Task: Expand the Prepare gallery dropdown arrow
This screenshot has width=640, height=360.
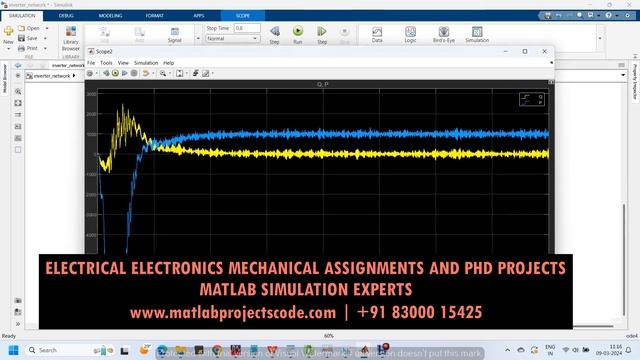Action: [198, 38]
